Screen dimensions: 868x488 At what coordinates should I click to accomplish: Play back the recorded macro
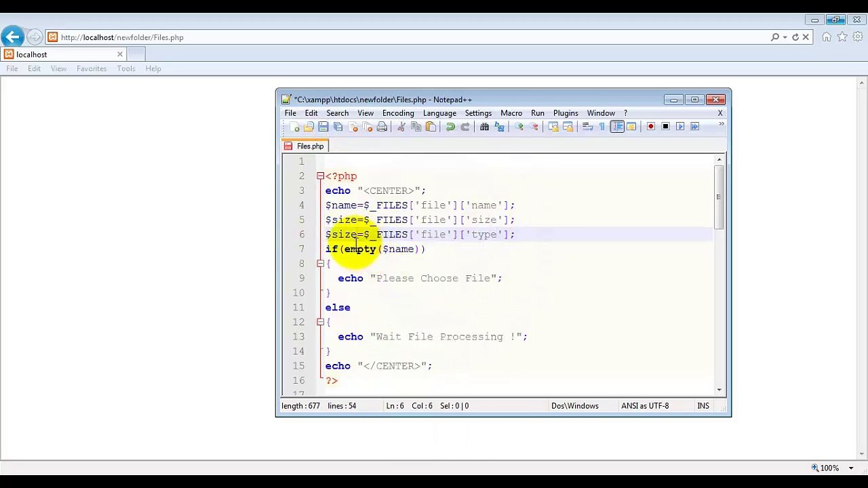coord(680,127)
